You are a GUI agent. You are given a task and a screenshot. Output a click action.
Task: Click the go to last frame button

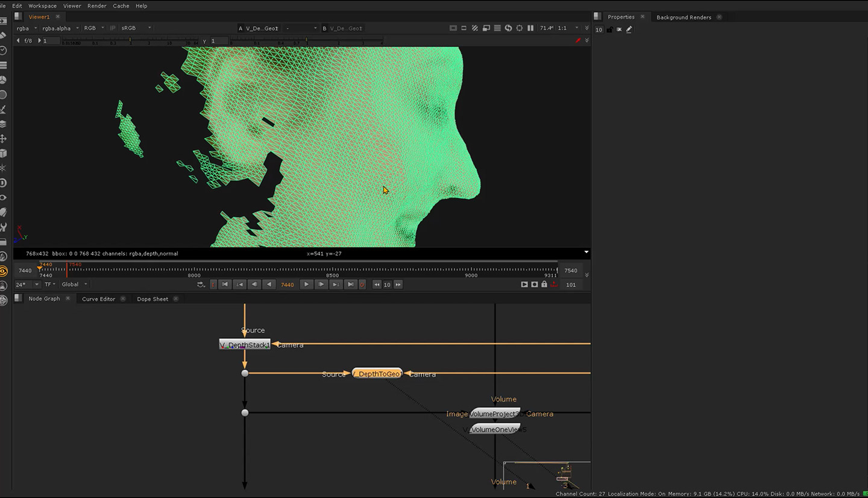coord(350,285)
